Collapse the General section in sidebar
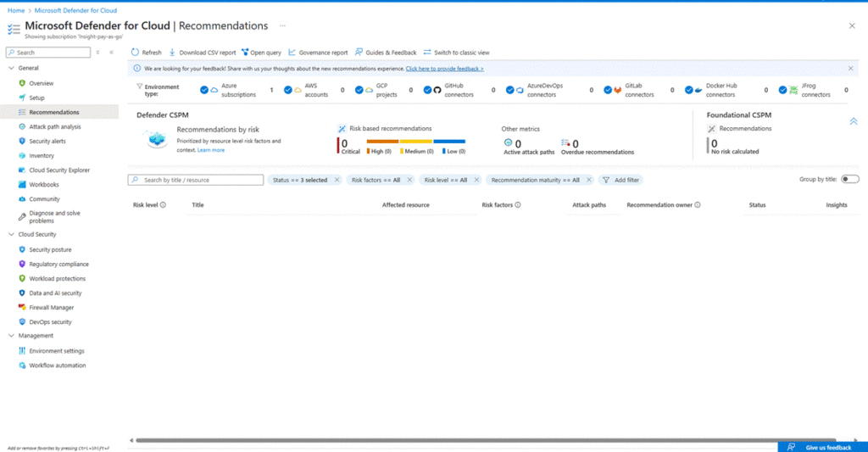This screenshot has height=452, width=868. pyautogui.click(x=11, y=68)
